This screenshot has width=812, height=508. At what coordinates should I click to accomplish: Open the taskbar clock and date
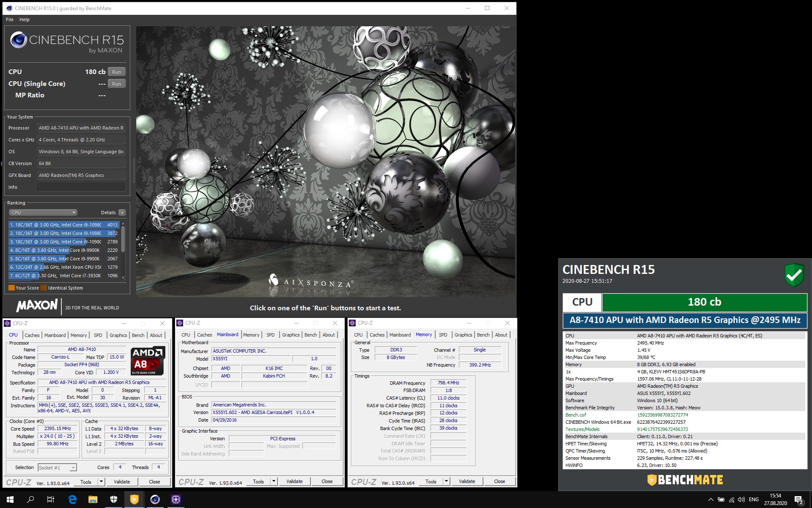click(x=775, y=500)
